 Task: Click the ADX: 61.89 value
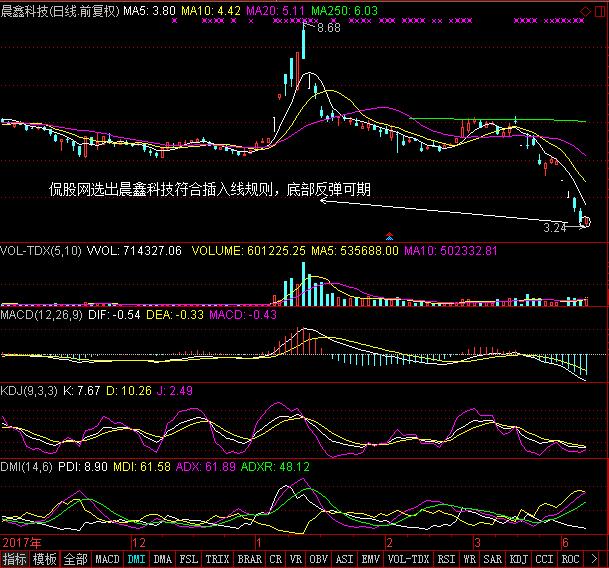coord(206,467)
